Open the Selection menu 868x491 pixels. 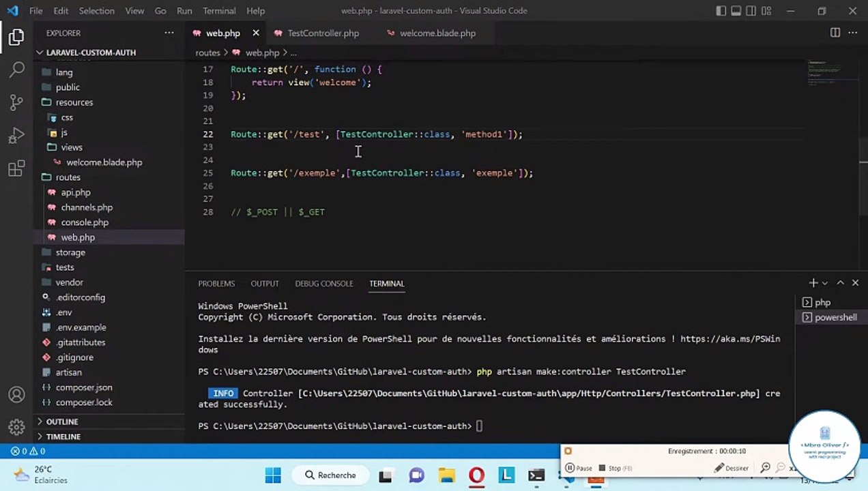click(97, 11)
